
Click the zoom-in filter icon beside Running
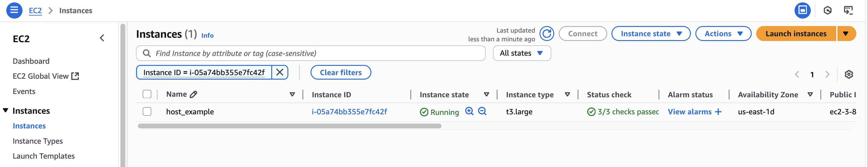(469, 111)
